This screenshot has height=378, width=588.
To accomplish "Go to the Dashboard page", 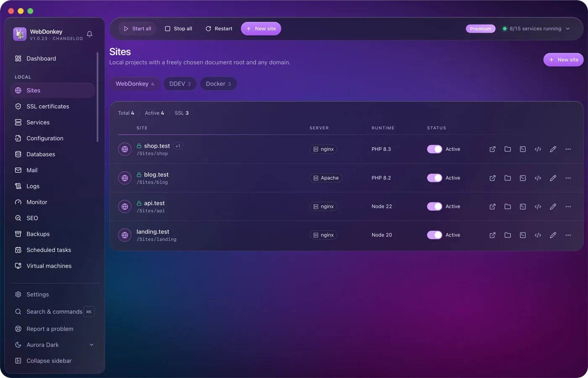I will click(52, 58).
